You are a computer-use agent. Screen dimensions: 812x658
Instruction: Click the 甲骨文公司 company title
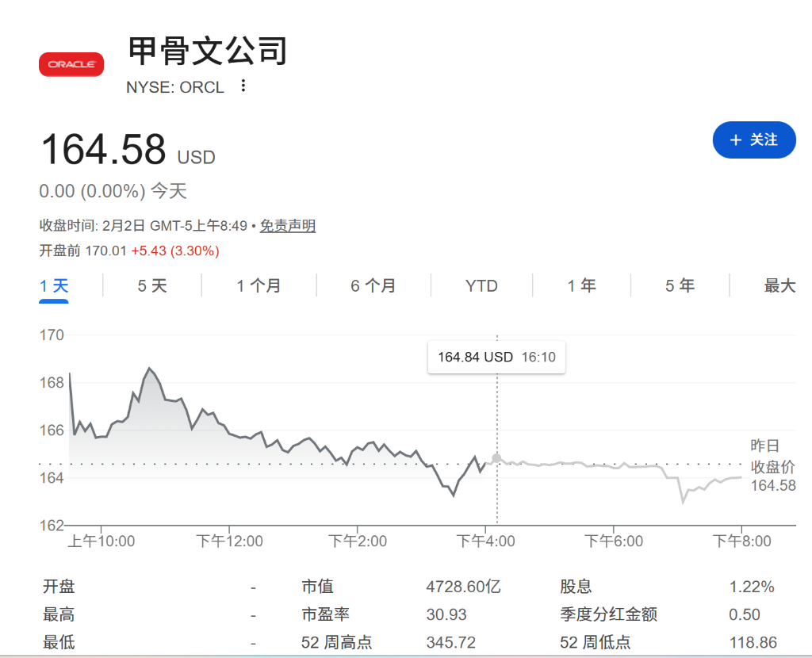pos(207,51)
